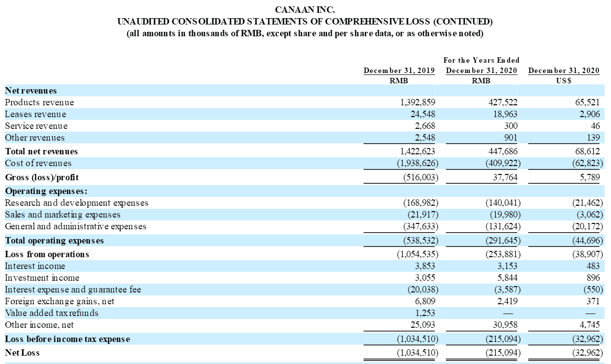Select other revenues value 2,548

click(x=425, y=138)
